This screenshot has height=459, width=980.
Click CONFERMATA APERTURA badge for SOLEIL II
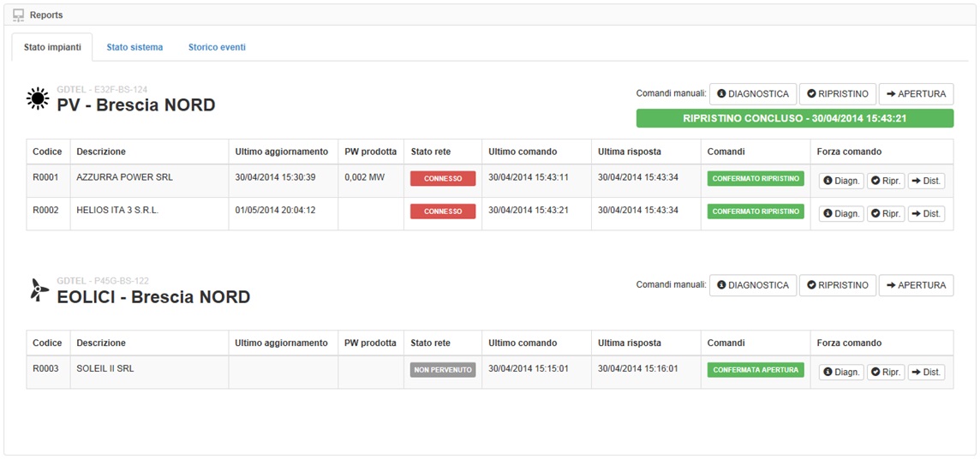756,370
